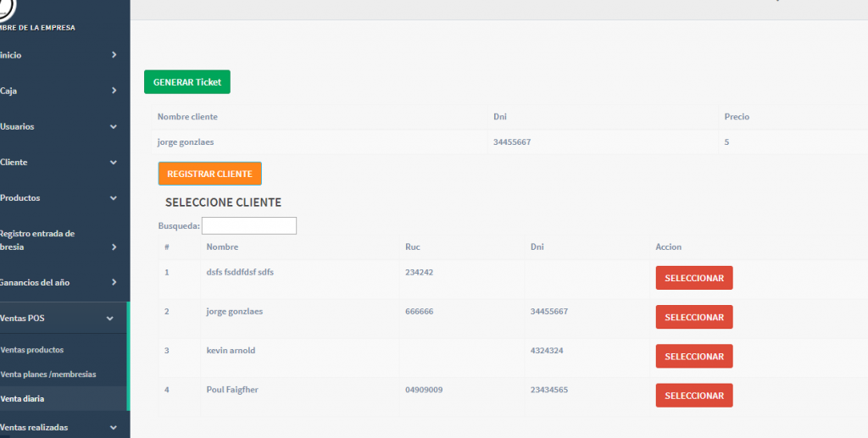This screenshot has width=868, height=438.
Task: Expand the Cliente sidebar section
Action: 114,163
